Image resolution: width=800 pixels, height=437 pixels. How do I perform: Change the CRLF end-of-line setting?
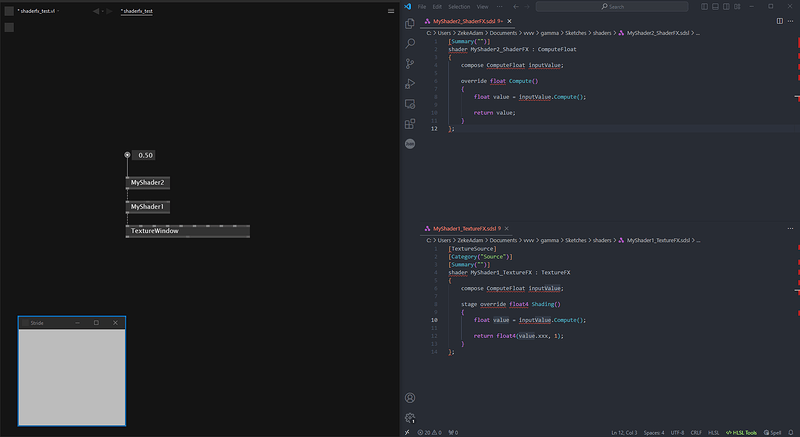(x=696, y=432)
